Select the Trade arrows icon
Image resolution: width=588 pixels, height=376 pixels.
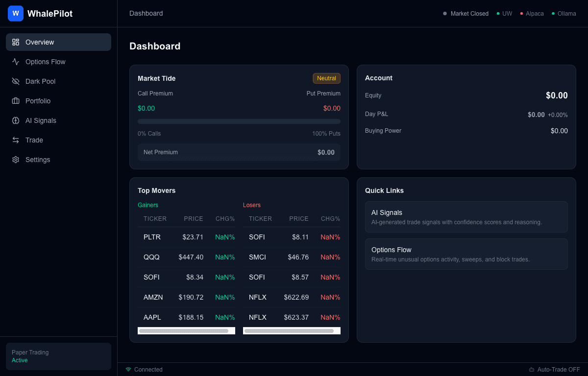[x=15, y=140]
